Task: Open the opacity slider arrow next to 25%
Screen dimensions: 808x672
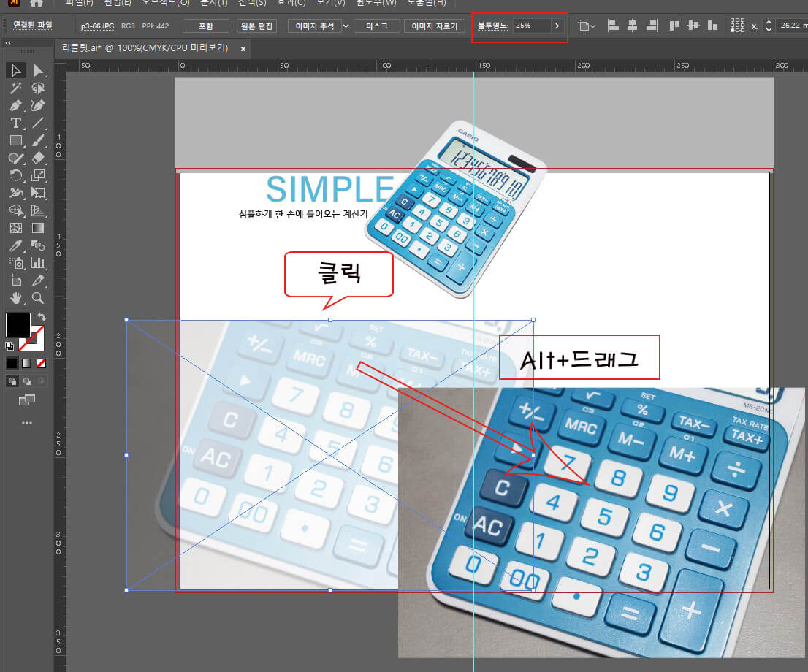Action: [x=557, y=26]
